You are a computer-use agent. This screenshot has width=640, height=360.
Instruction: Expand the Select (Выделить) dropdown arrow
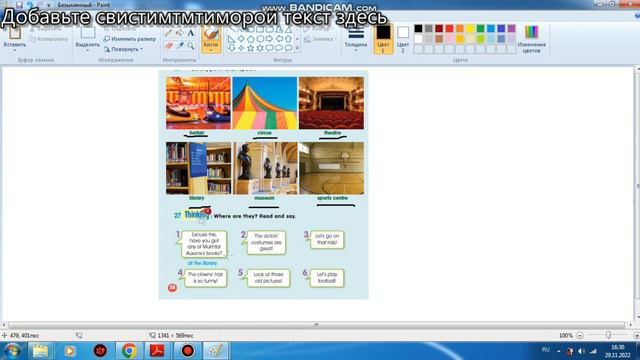88,51
